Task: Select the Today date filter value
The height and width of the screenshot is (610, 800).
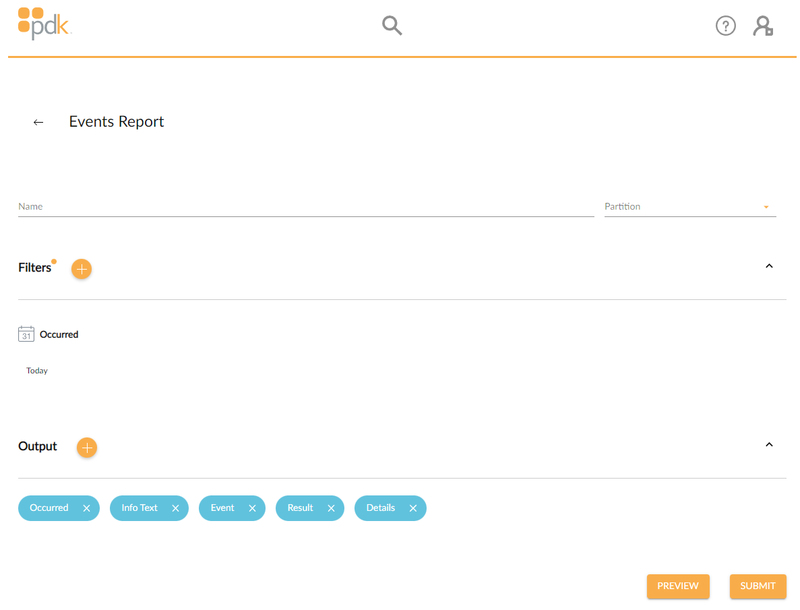Action: [x=37, y=371]
